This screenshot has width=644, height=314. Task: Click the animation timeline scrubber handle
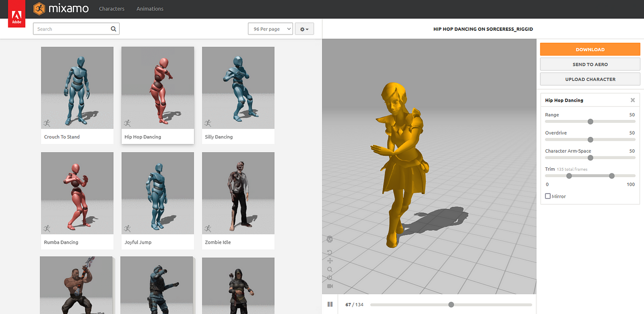(451, 304)
